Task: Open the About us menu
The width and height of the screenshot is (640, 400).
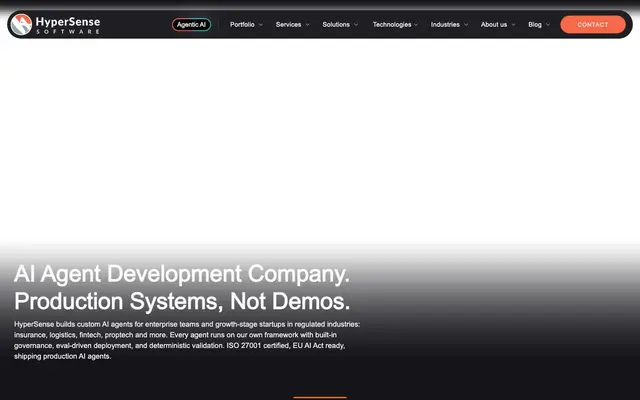Action: click(x=494, y=24)
